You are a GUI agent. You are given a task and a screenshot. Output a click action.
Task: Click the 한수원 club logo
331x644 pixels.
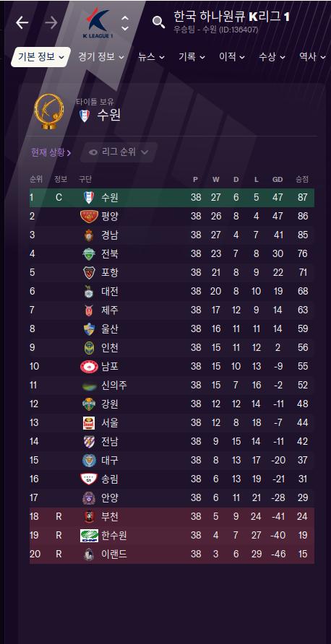click(x=89, y=536)
